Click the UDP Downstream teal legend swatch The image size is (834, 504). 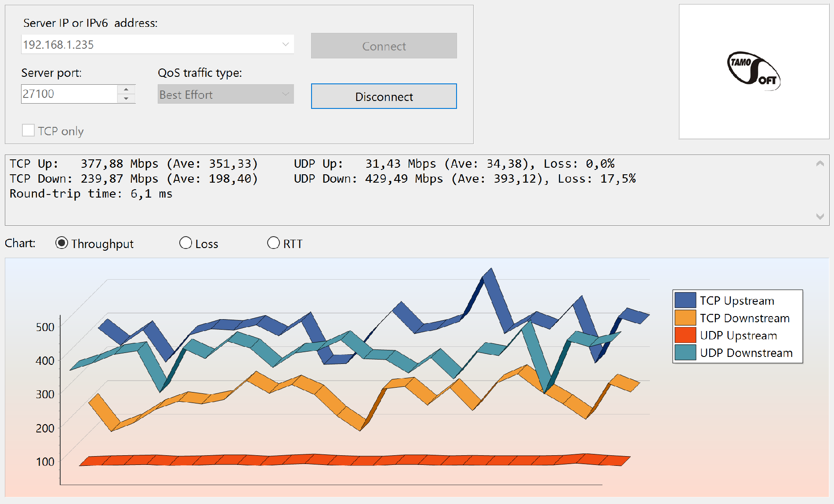pyautogui.click(x=685, y=353)
